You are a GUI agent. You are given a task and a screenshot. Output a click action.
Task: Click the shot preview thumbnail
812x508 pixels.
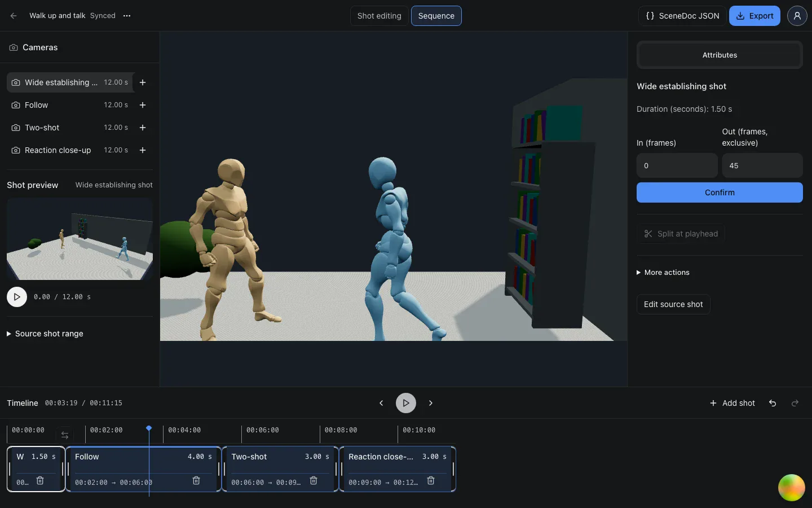click(80, 239)
